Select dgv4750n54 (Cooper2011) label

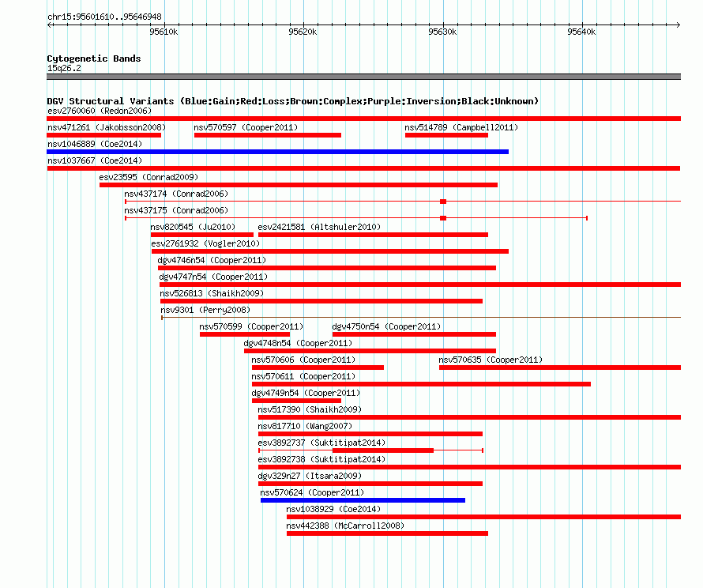[x=386, y=326]
